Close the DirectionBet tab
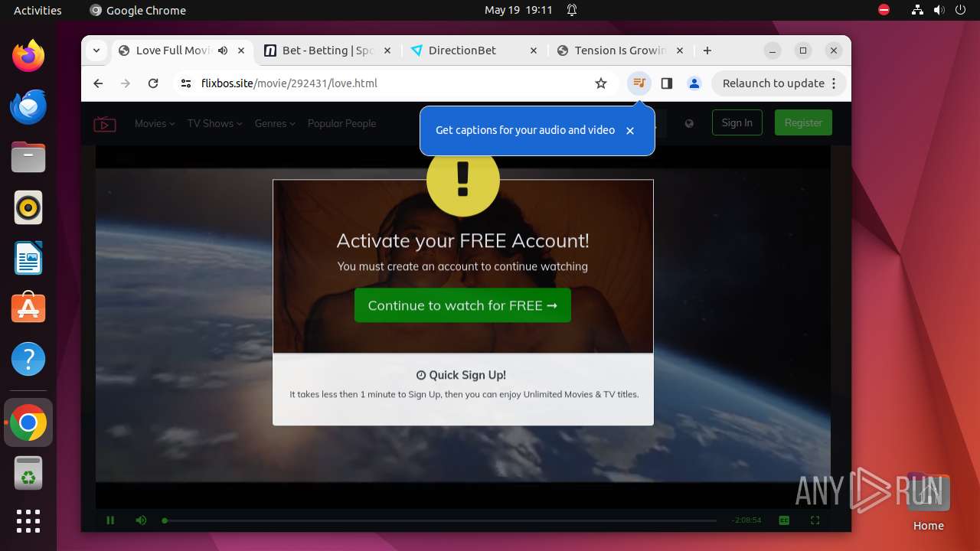This screenshot has width=980, height=551. coord(534,51)
